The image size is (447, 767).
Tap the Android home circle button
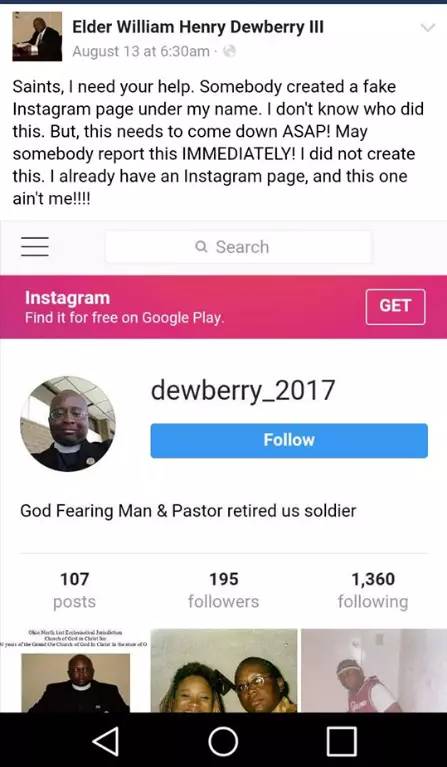223,741
